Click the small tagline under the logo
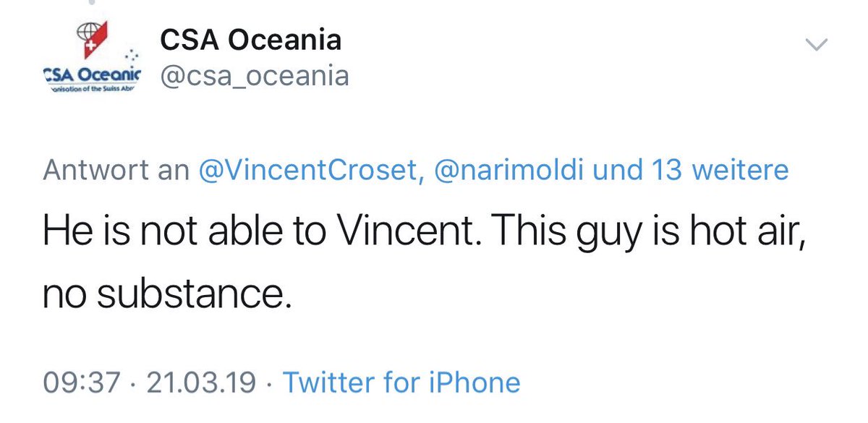This screenshot has height=423, width=868. [93, 89]
